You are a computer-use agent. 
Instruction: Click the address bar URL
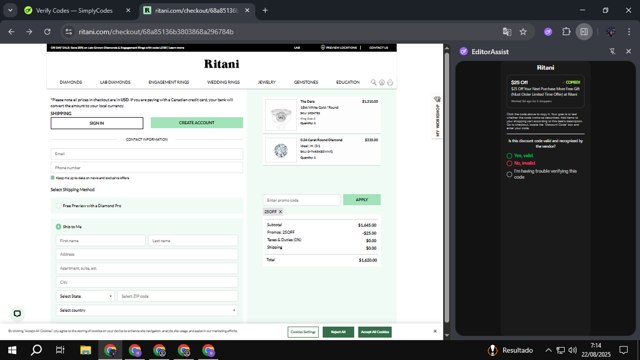click(156, 32)
